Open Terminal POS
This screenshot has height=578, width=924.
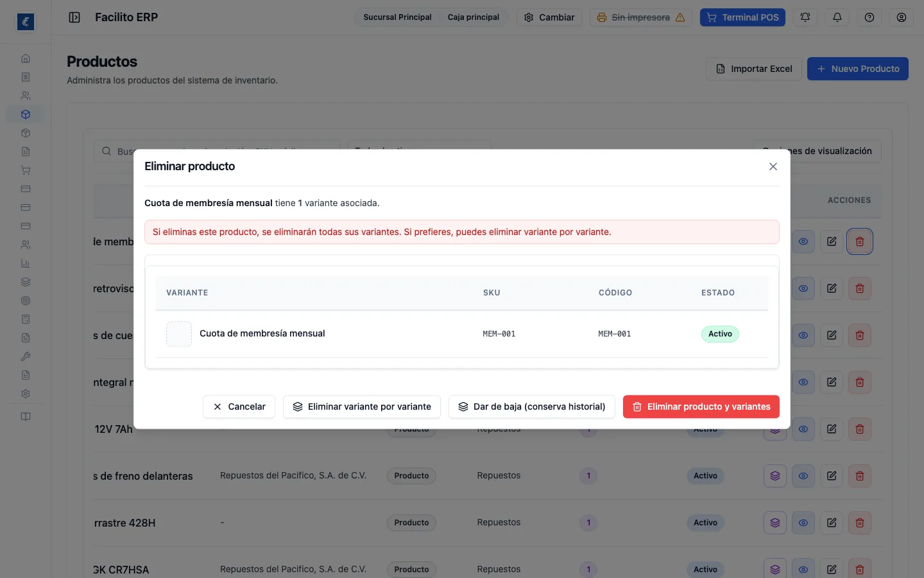pos(743,17)
